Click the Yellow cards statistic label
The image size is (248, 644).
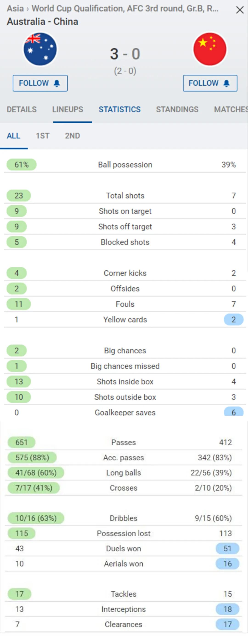pyautogui.click(x=125, y=320)
